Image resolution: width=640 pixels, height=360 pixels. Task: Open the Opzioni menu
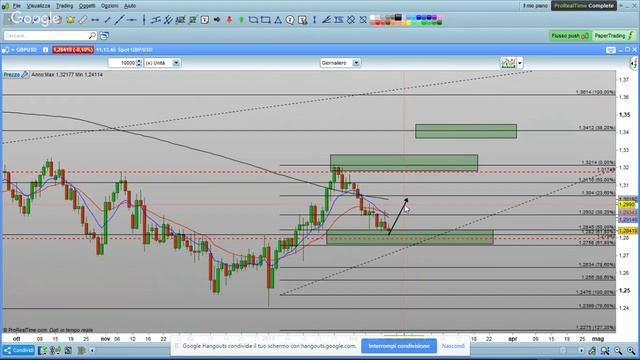click(109, 6)
